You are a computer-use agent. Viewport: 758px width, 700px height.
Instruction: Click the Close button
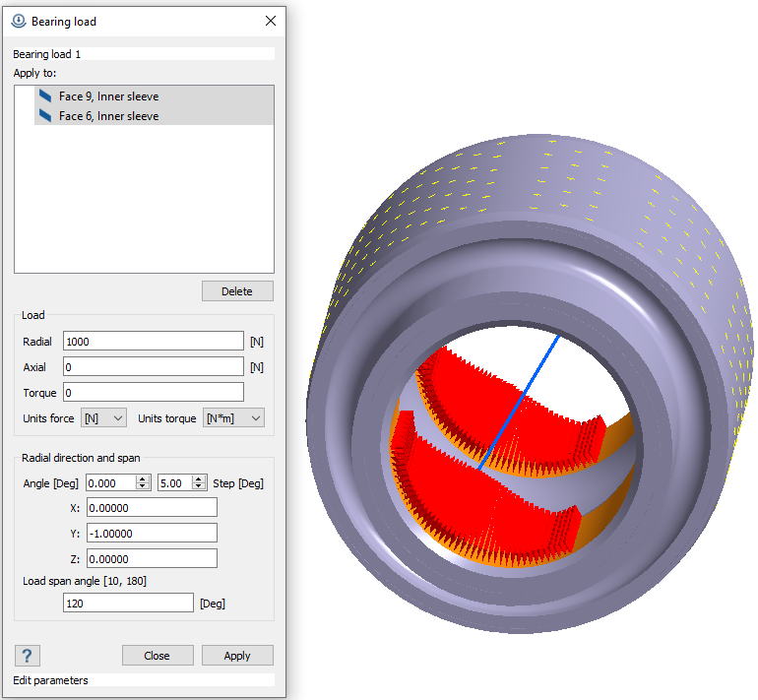tap(158, 656)
